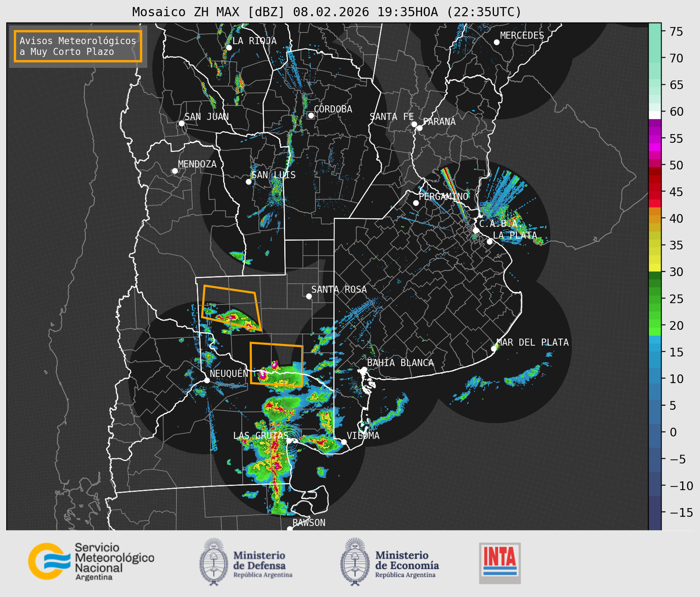The height and width of the screenshot is (597, 700).
Task: Click the Santa Rosa city marker
Action: point(309,296)
